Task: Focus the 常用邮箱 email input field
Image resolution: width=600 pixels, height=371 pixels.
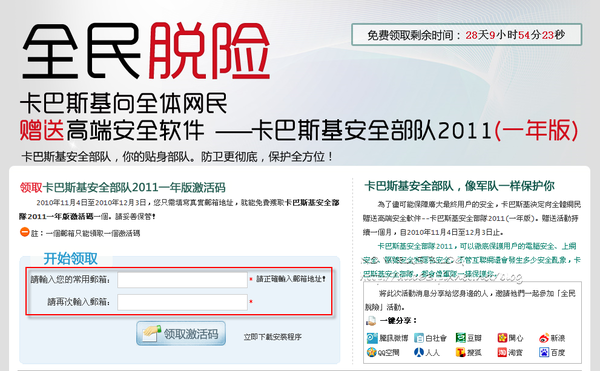Action: (182, 280)
